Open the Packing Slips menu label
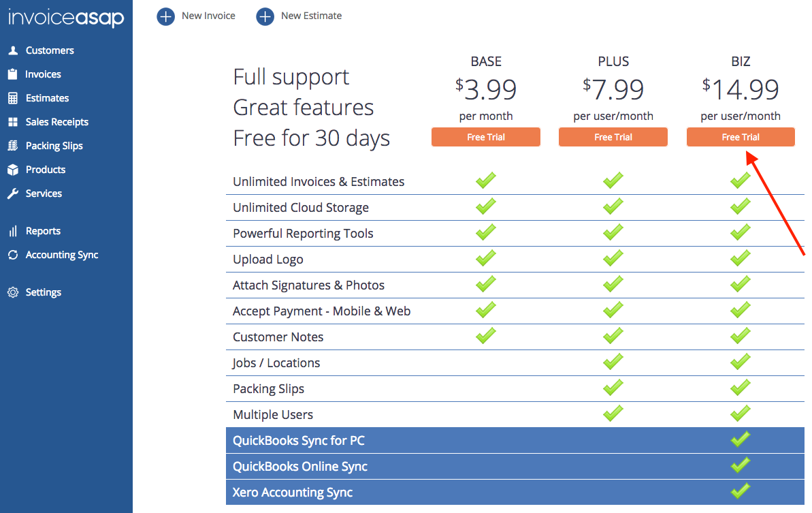This screenshot has width=812, height=513. pyautogui.click(x=54, y=146)
